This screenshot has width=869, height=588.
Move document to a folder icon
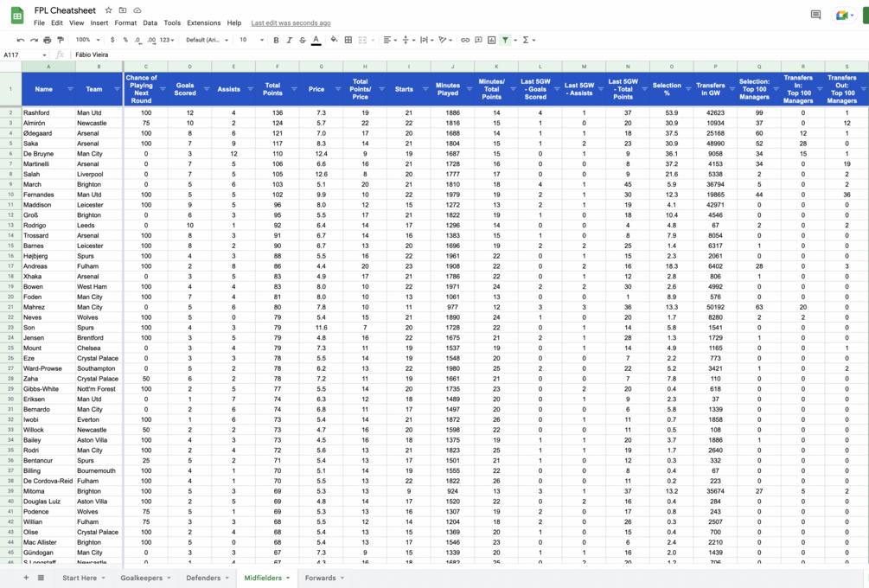click(x=123, y=10)
